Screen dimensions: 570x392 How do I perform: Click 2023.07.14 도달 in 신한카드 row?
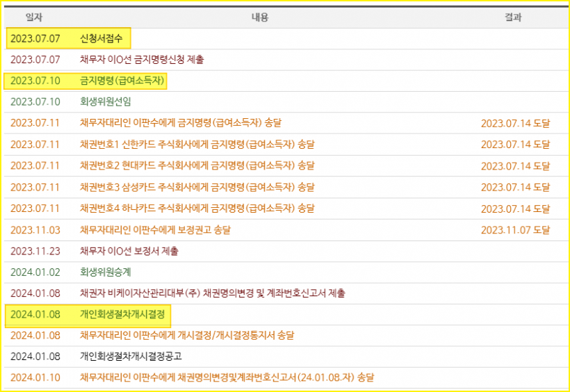pyautogui.click(x=516, y=145)
